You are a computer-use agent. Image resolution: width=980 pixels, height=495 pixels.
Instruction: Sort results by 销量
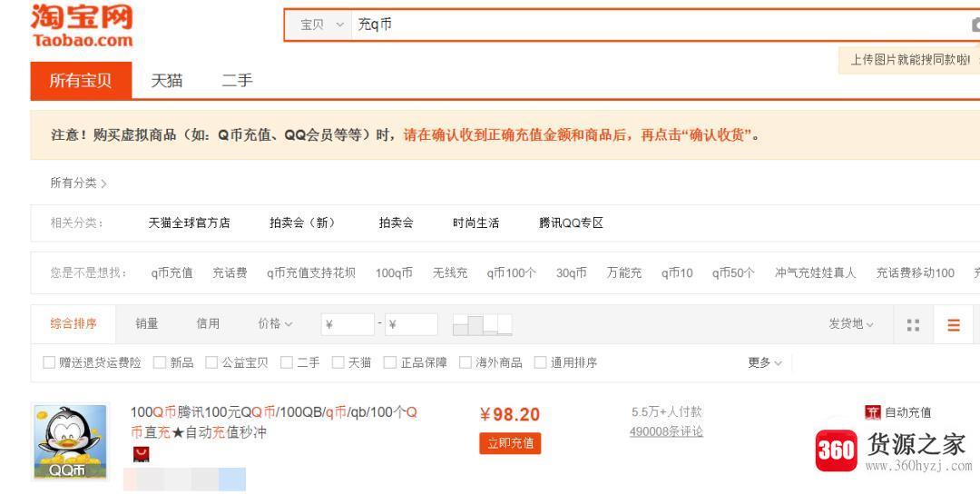coord(147,323)
